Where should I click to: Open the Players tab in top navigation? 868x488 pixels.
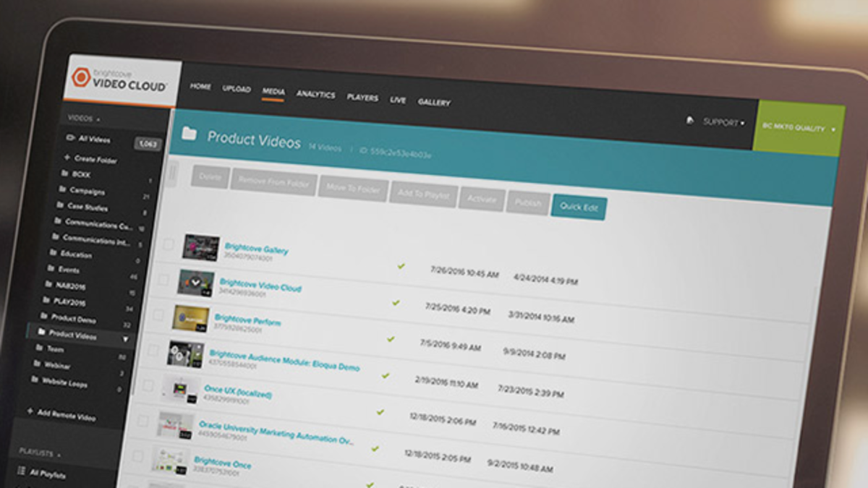coord(362,98)
